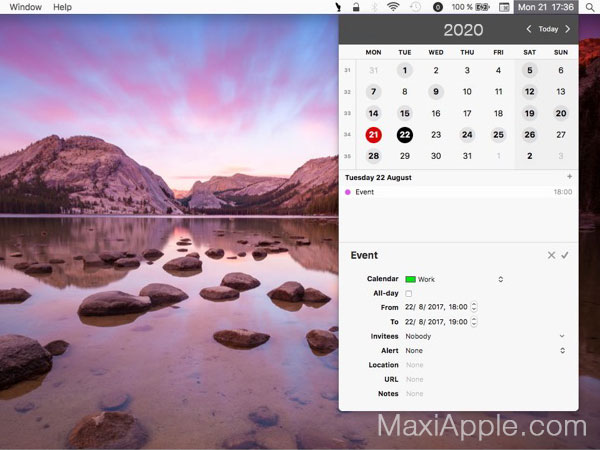
Task: Toggle the All-day checkbox
Action: pyautogui.click(x=409, y=293)
